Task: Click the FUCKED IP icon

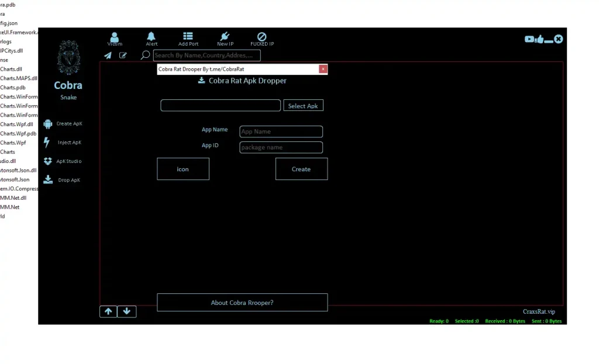Action: click(262, 37)
